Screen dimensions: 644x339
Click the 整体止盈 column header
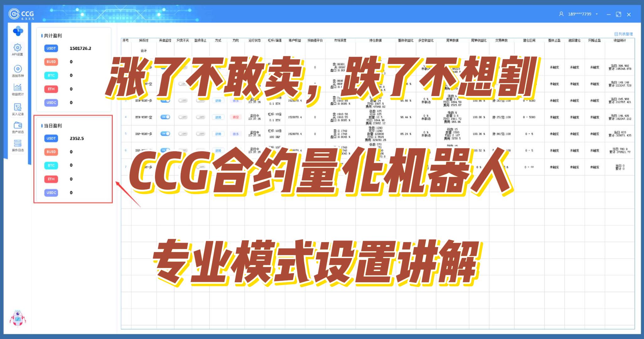(554, 40)
